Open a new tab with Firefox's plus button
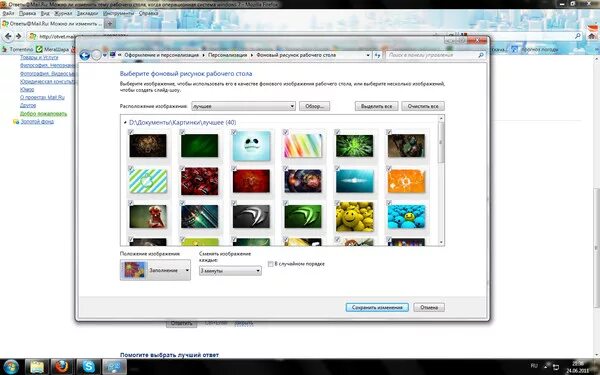The image size is (600, 375). [x=109, y=24]
